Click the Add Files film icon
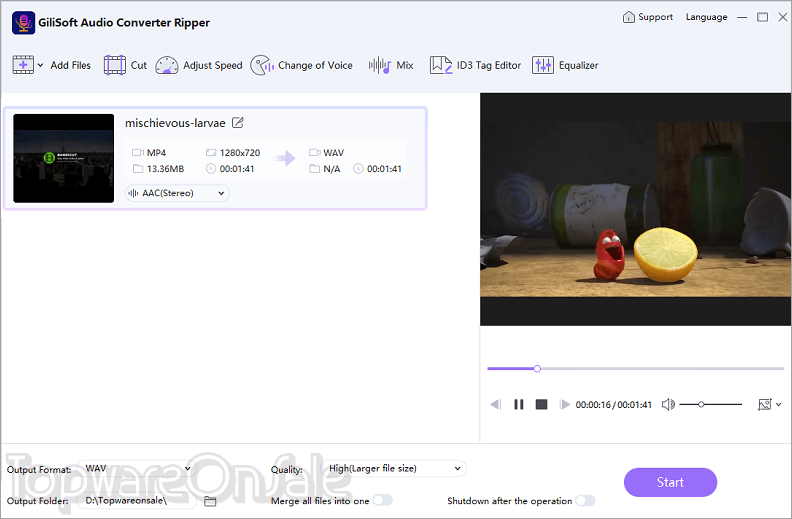The image size is (792, 519). 23,65
